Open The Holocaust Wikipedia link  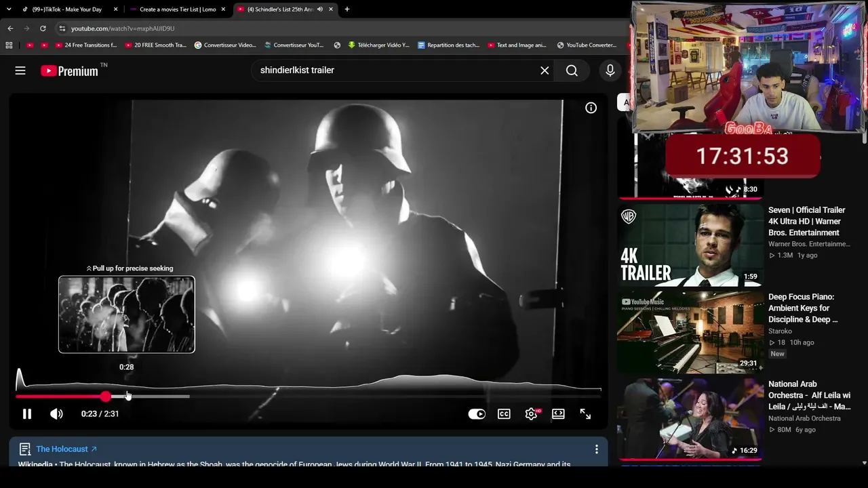click(x=66, y=449)
